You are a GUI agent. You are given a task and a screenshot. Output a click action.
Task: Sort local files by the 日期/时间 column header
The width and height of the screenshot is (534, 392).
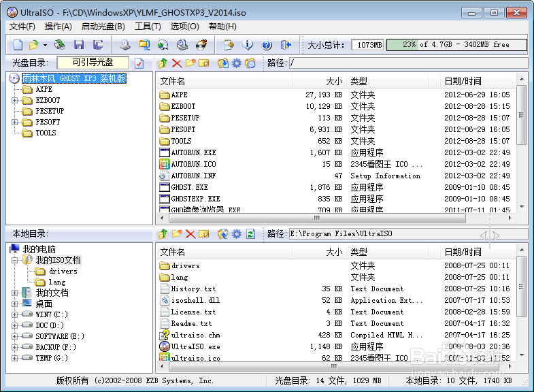click(x=478, y=252)
